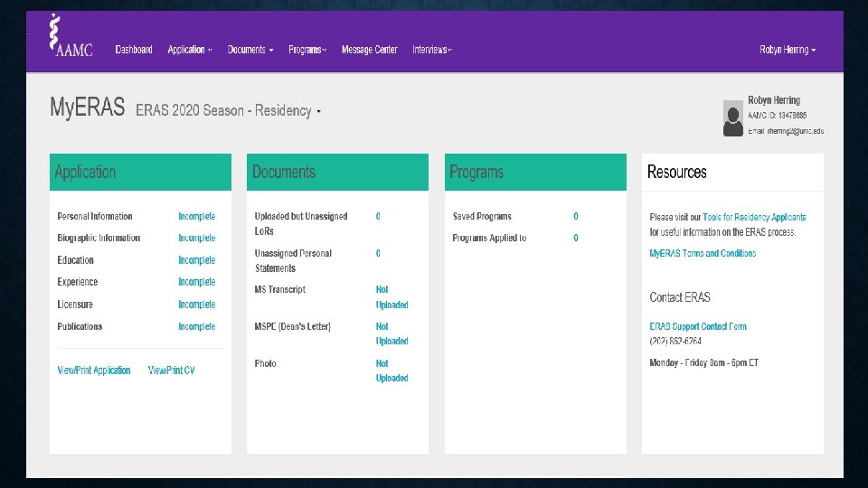This screenshot has height=488, width=868.
Task: Click the Robyn Herring name beside avatar
Action: point(774,100)
